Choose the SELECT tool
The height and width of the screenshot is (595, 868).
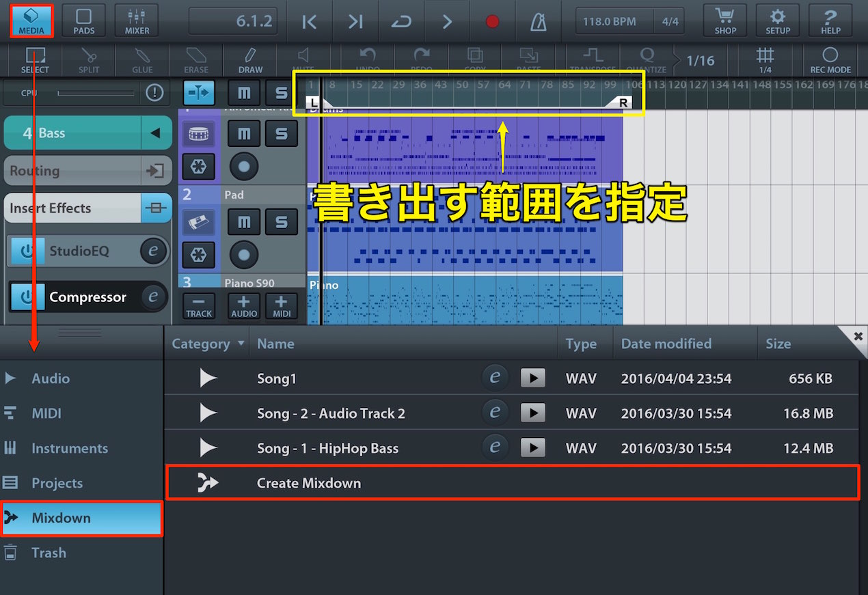[x=35, y=60]
